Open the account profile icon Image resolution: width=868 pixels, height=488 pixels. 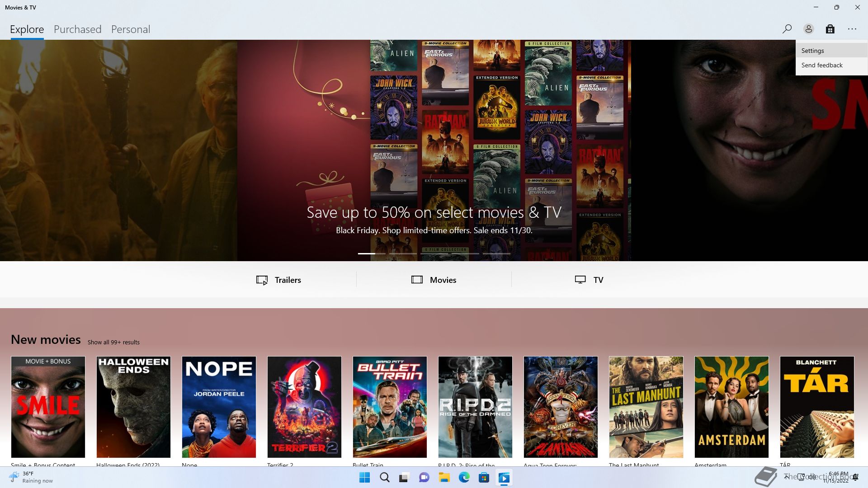[808, 29]
